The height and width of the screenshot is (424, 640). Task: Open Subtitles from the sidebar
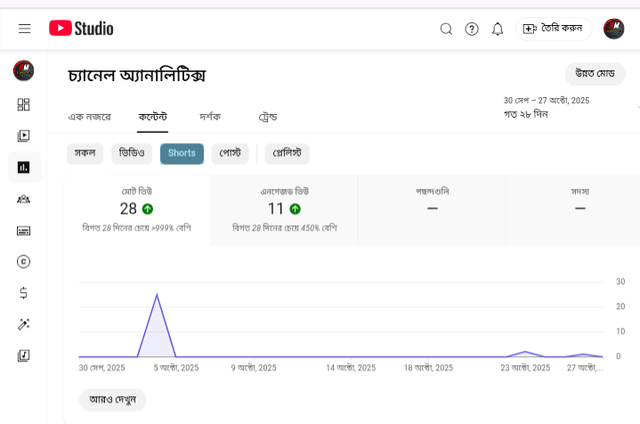pos(24,230)
